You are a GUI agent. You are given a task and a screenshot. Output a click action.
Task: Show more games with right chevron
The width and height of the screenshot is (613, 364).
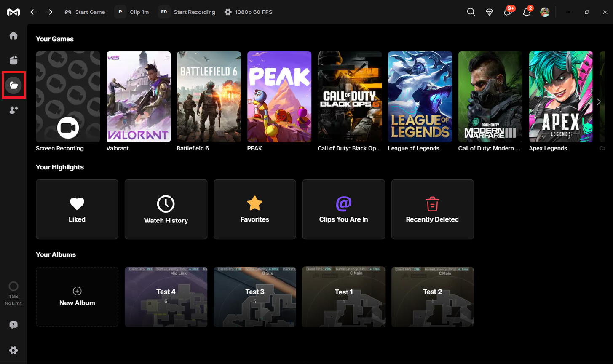coord(599,102)
